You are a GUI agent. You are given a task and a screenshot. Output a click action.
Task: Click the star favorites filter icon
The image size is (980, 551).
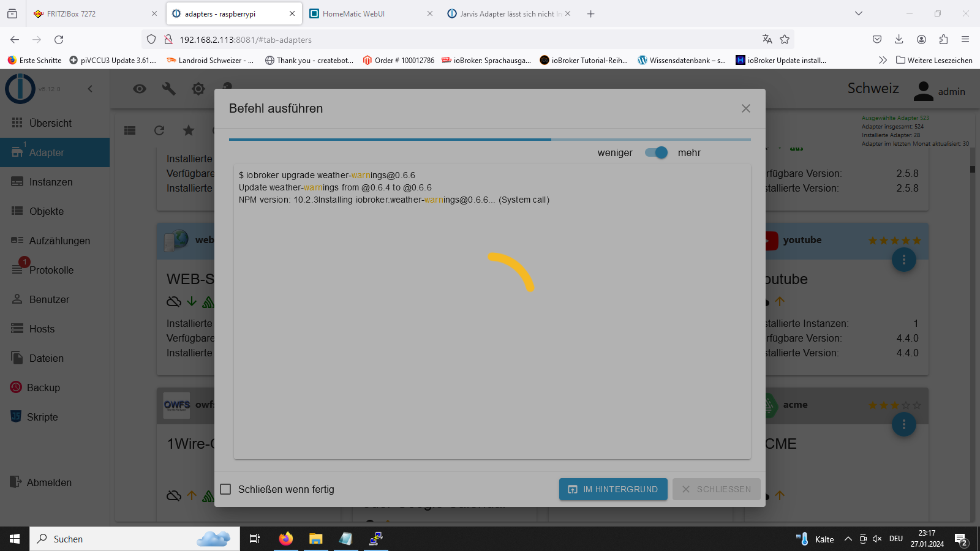pos(189,130)
